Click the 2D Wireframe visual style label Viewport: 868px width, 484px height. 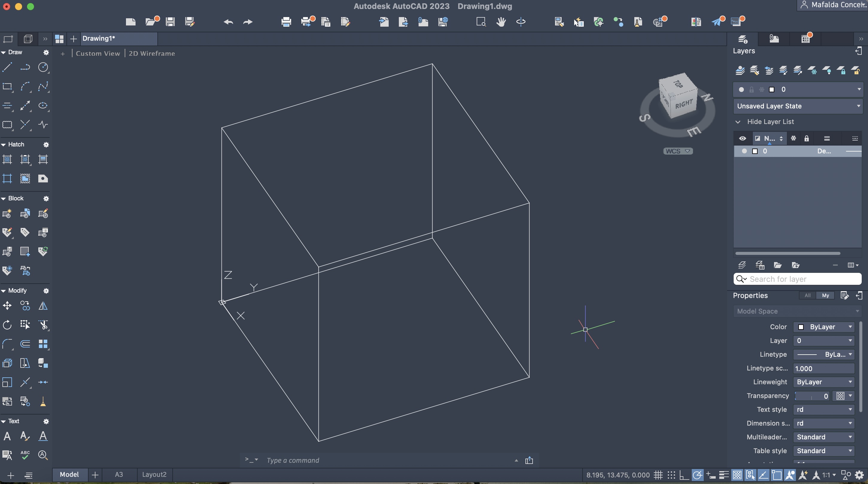tap(152, 53)
